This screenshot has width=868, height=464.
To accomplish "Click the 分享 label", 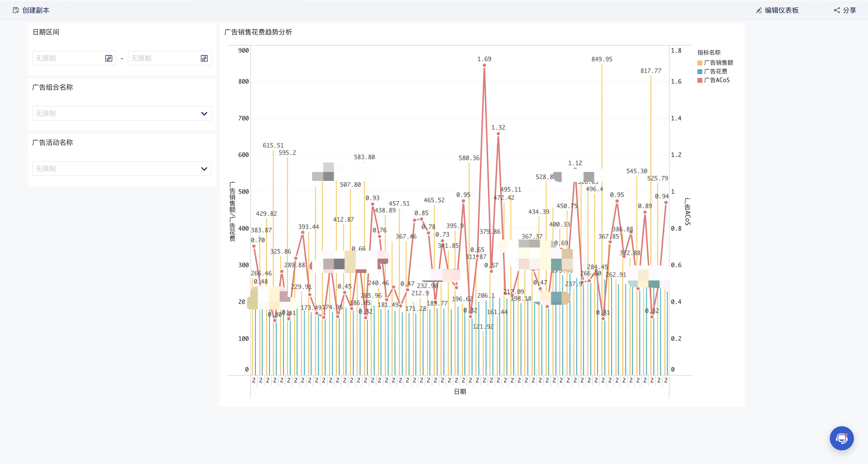I will [849, 10].
